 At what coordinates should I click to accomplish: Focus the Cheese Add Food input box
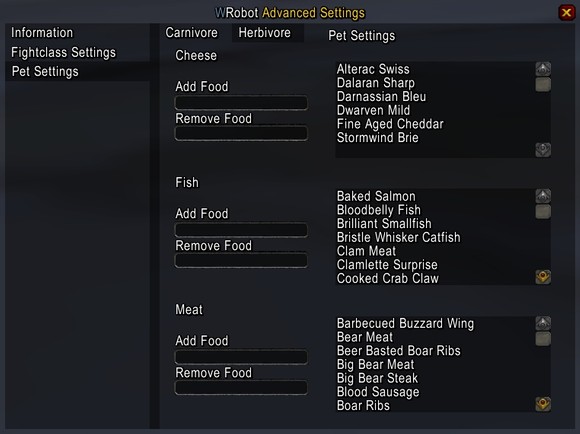tap(241, 103)
